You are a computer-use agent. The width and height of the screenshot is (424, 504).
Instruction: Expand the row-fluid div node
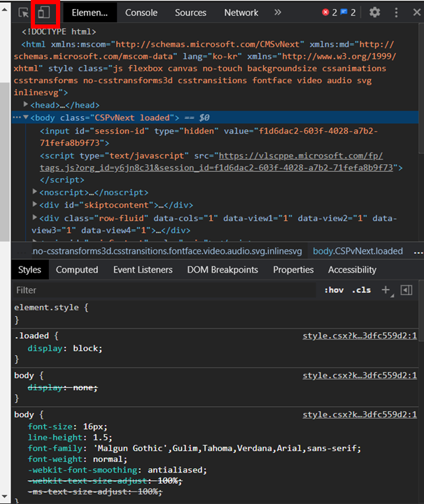(x=35, y=217)
